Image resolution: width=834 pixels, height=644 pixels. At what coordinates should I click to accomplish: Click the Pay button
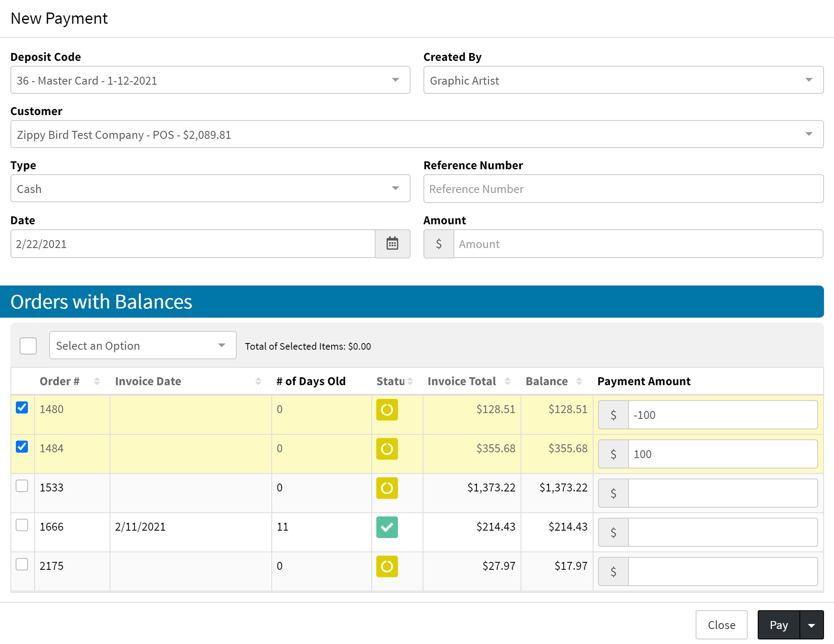click(x=779, y=625)
